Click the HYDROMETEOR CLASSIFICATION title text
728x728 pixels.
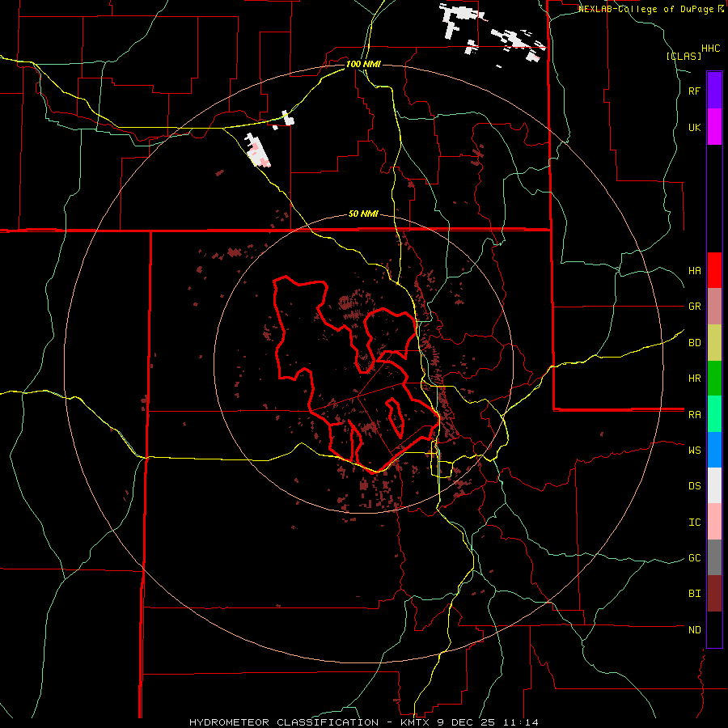tap(284, 722)
